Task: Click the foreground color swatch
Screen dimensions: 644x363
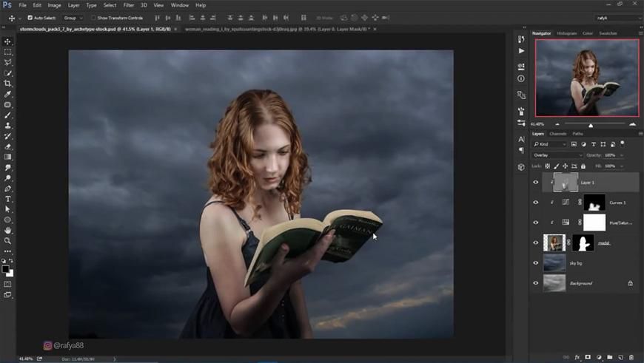Action: (x=6, y=268)
